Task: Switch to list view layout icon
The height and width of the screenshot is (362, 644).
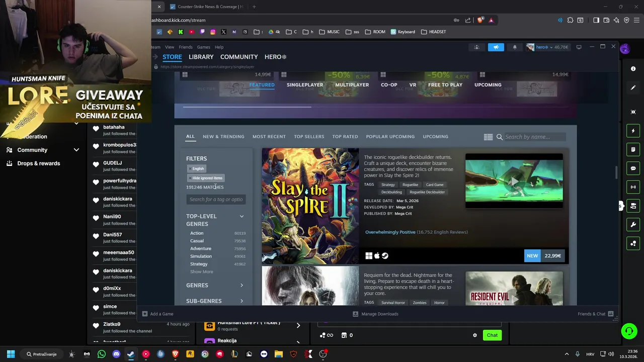Action: [x=488, y=137]
